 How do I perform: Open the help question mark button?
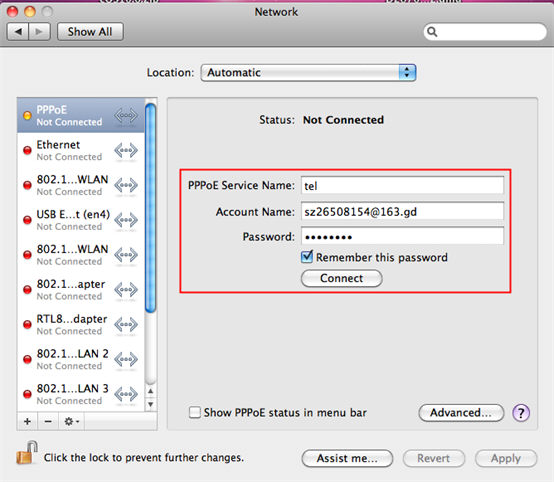[521, 412]
